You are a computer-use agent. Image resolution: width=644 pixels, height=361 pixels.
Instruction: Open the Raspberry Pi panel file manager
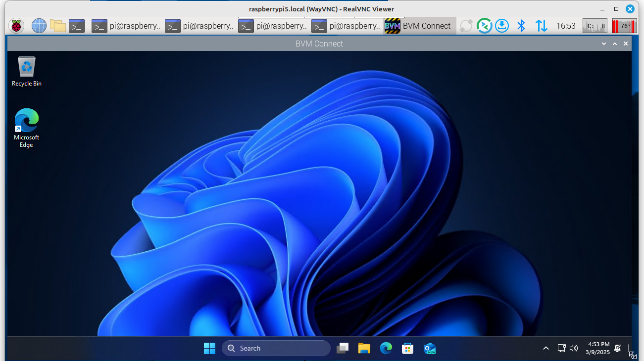(58, 26)
